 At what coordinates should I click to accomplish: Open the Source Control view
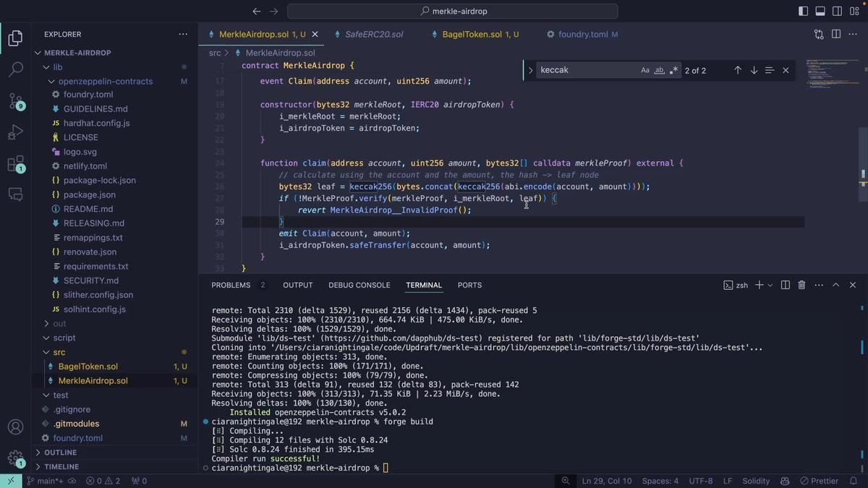pyautogui.click(x=15, y=101)
